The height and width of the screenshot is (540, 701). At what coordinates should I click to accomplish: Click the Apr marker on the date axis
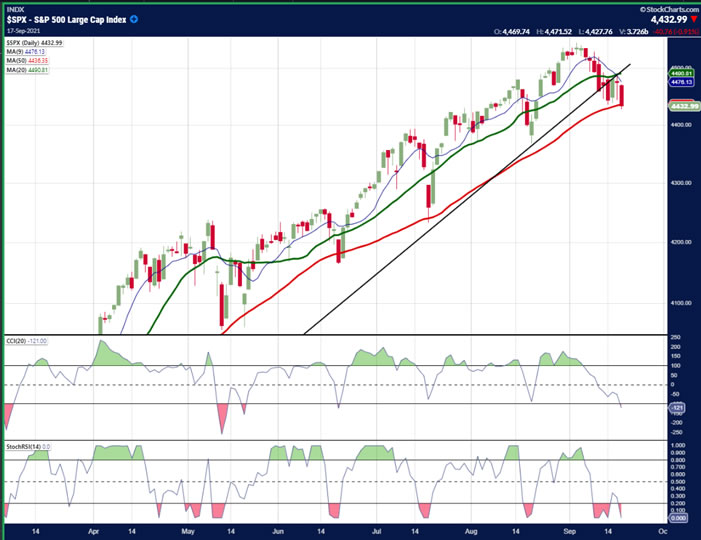(x=93, y=531)
